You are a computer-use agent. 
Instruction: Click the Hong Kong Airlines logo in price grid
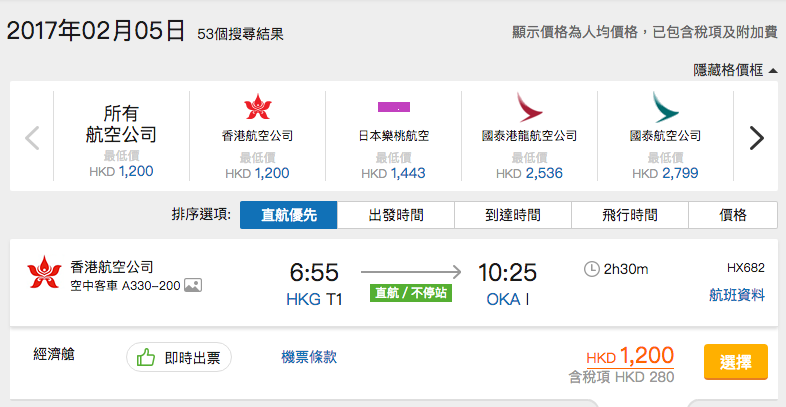pyautogui.click(x=258, y=107)
